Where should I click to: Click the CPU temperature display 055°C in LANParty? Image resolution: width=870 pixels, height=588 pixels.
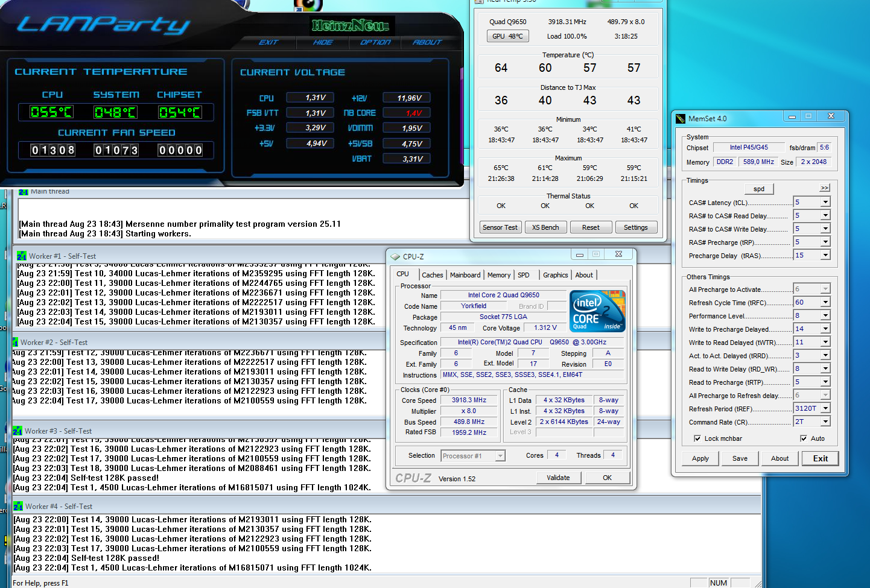(x=51, y=112)
